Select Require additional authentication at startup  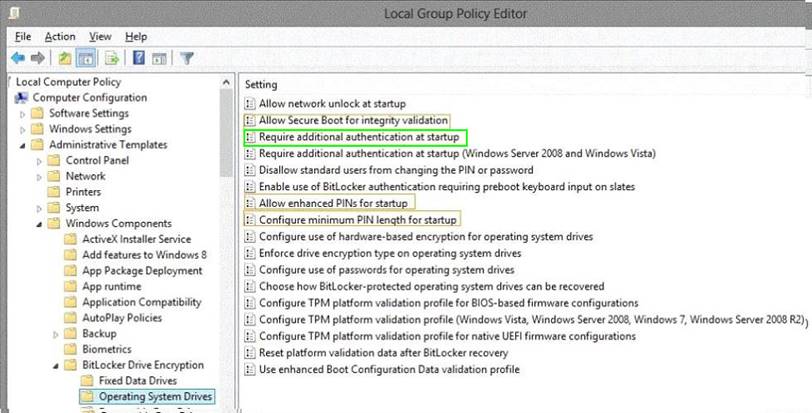(358, 136)
